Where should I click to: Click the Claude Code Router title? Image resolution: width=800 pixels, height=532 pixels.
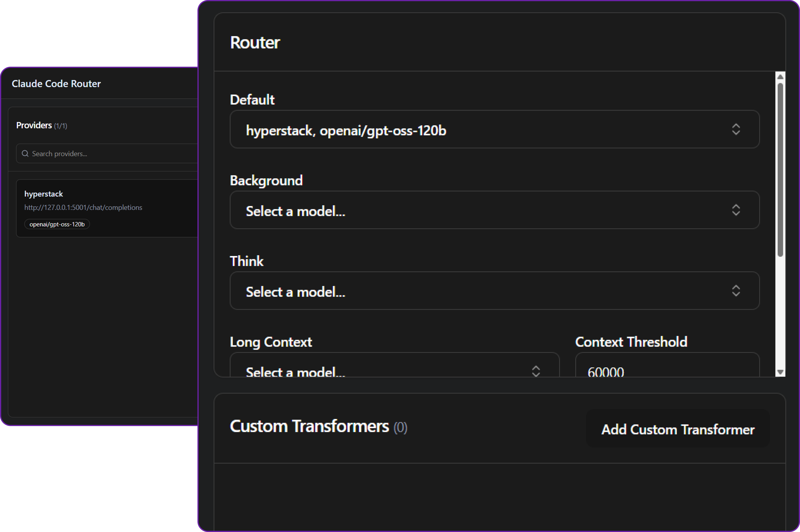pos(56,84)
